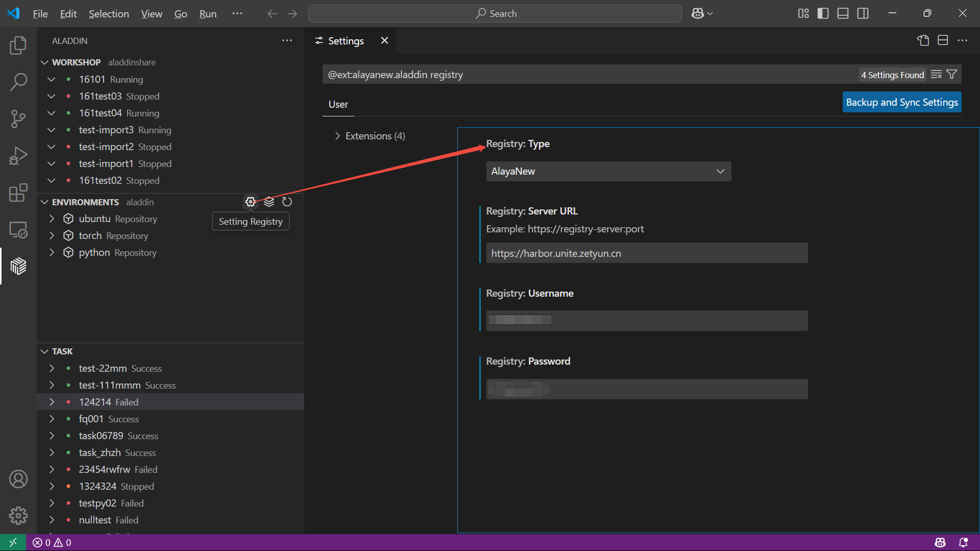980x551 pixels.
Task: Open Source Control from the activity bar
Action: pos(18,118)
